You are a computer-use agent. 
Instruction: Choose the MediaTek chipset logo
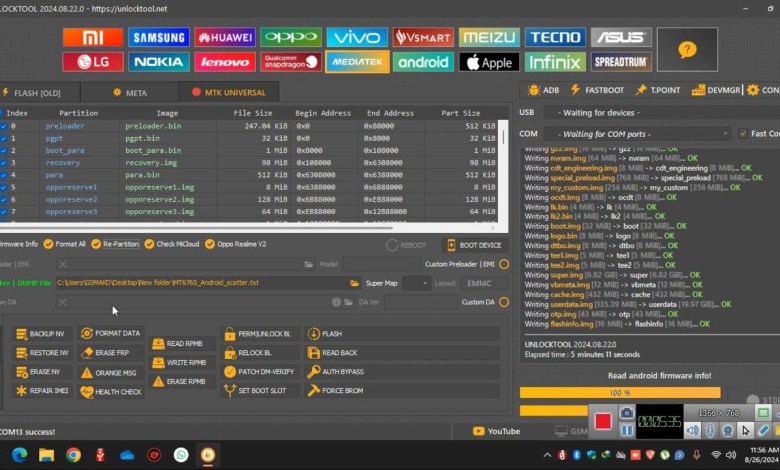point(357,62)
